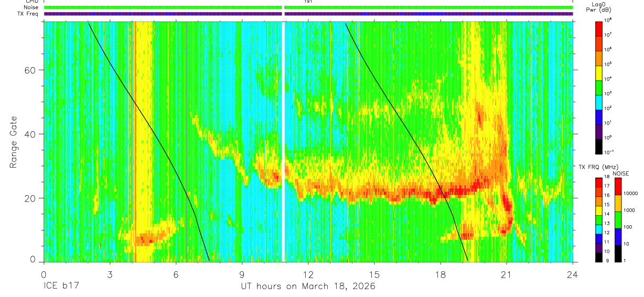The image size is (644, 297).
Task: Click the y-axis tick label 60
Action: coord(31,70)
